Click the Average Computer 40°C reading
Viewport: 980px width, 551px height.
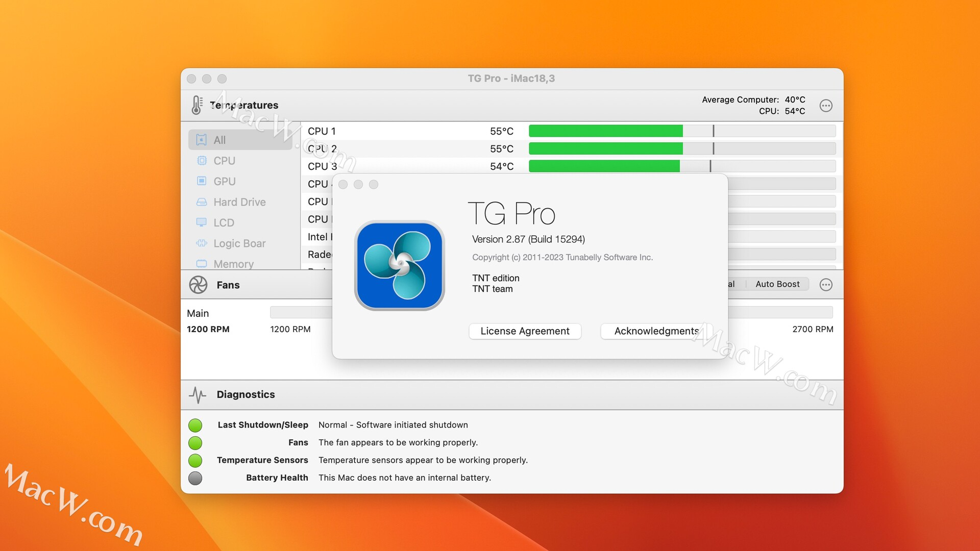tap(753, 99)
